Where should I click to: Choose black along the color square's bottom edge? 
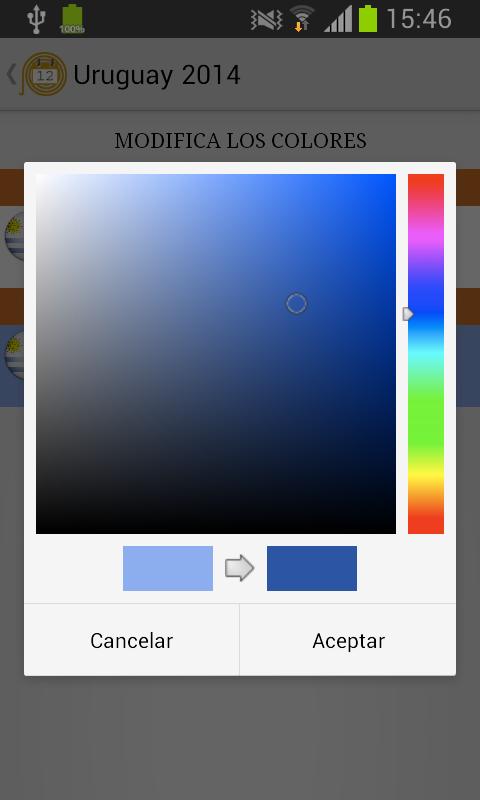click(216, 530)
